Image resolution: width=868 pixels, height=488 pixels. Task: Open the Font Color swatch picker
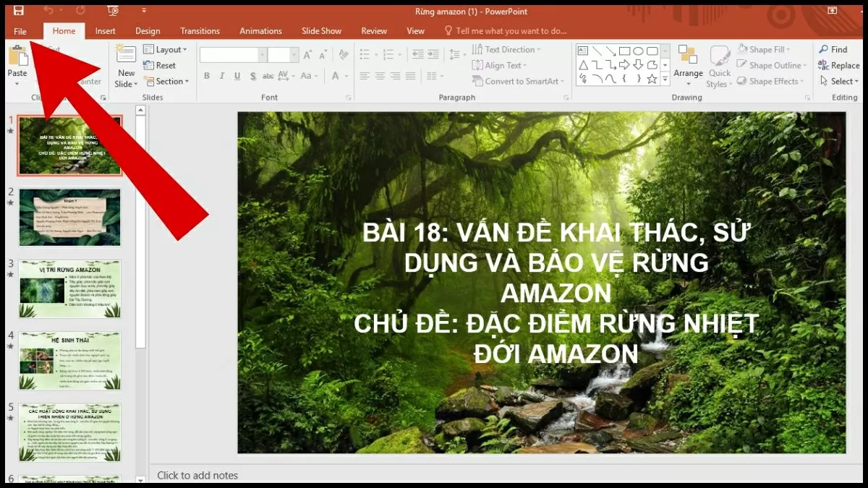click(x=347, y=76)
